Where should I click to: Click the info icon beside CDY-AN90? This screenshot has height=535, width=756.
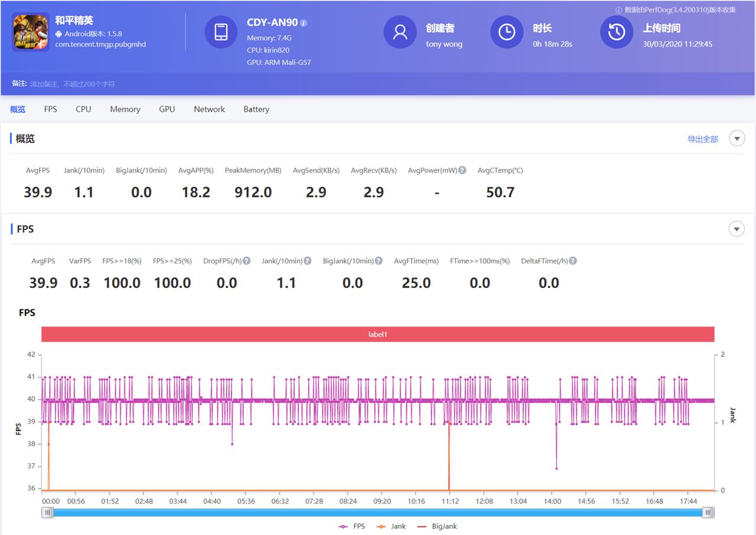pyautogui.click(x=304, y=23)
